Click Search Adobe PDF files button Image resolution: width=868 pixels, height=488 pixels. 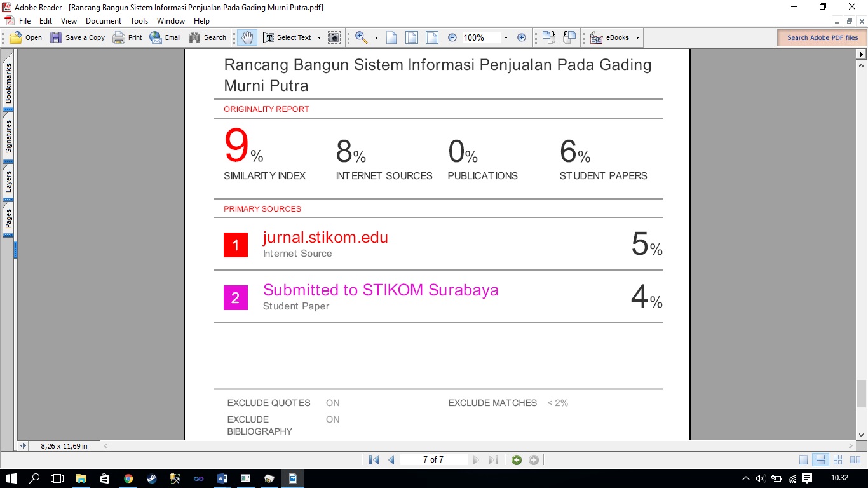tap(822, 37)
